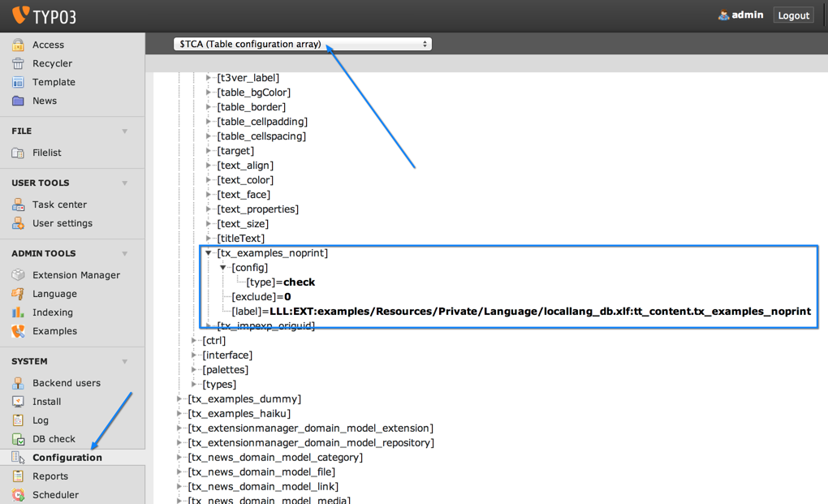This screenshot has height=504, width=828.
Task: Collapse the [config] node arrow
Action: [223, 268]
